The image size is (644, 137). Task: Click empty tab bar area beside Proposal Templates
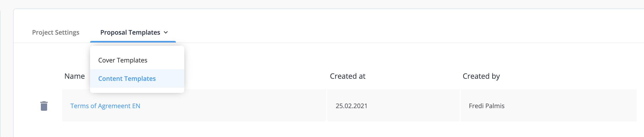[x=393, y=29]
